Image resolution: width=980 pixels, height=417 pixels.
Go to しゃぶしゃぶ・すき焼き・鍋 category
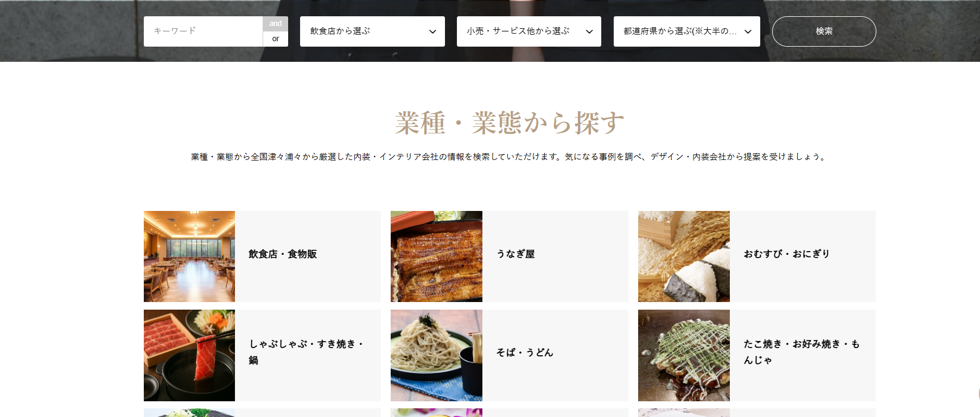pyautogui.click(x=306, y=352)
